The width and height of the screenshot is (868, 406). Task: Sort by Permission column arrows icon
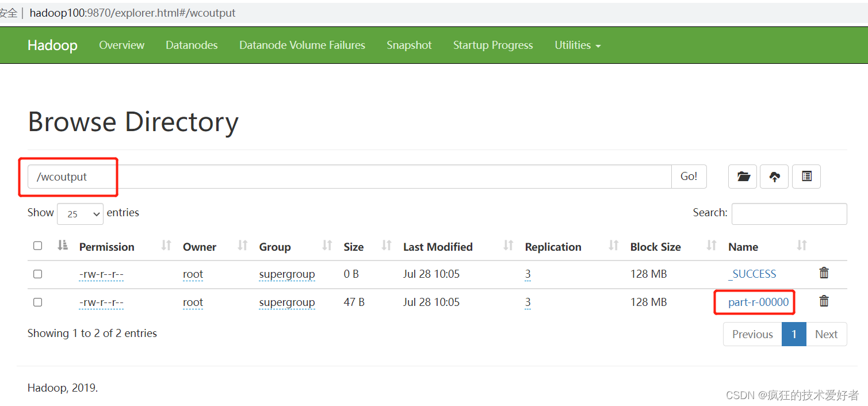coord(166,246)
